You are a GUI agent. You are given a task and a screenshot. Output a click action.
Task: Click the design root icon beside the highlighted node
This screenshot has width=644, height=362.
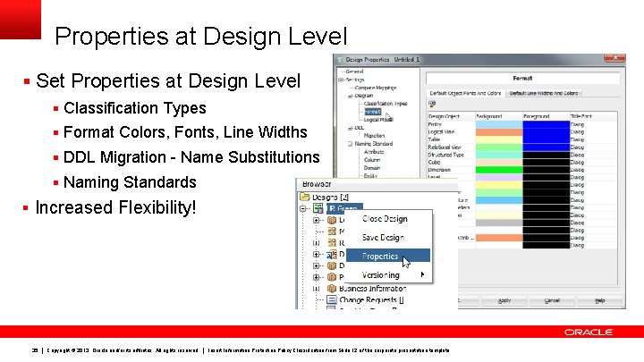click(x=318, y=208)
